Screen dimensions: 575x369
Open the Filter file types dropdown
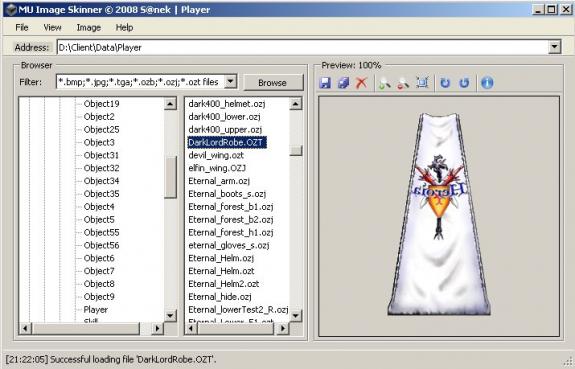click(x=230, y=81)
